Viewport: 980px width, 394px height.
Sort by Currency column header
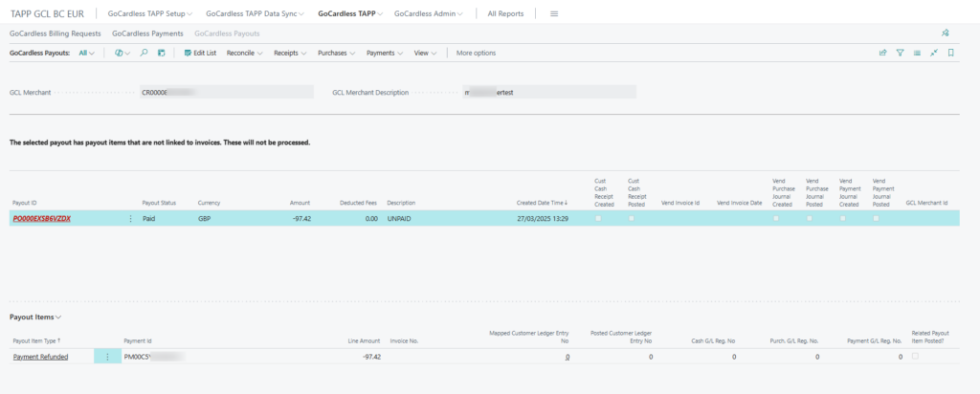pyautogui.click(x=209, y=203)
